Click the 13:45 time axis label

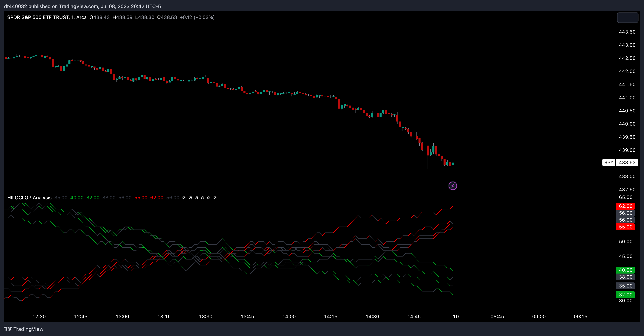tap(247, 316)
